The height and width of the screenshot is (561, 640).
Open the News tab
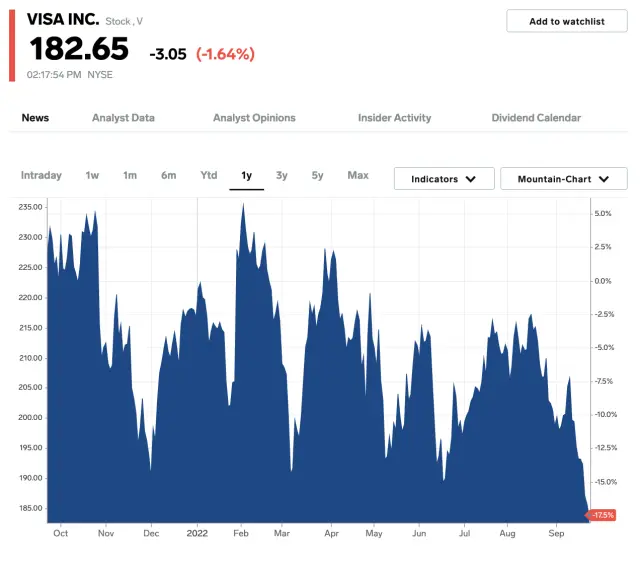[35, 118]
